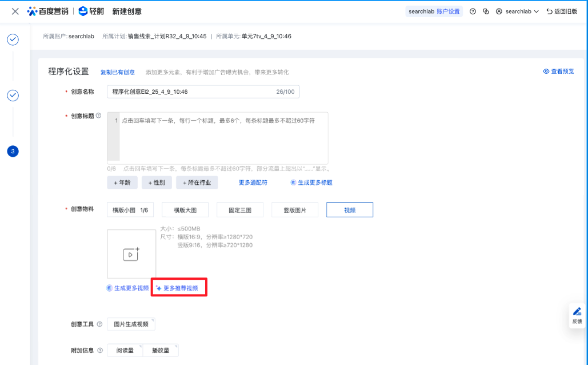
Task: Insert the + 年龄 wildcard button
Action: [122, 182]
